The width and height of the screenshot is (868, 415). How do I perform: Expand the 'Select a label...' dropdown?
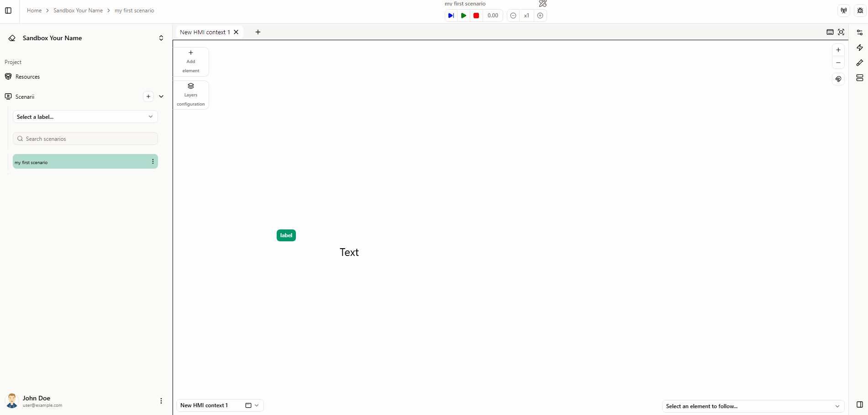85,117
